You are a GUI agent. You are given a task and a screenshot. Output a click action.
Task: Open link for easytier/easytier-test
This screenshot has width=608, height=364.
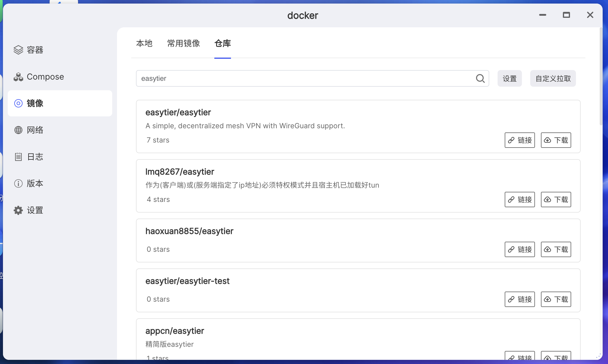(520, 299)
